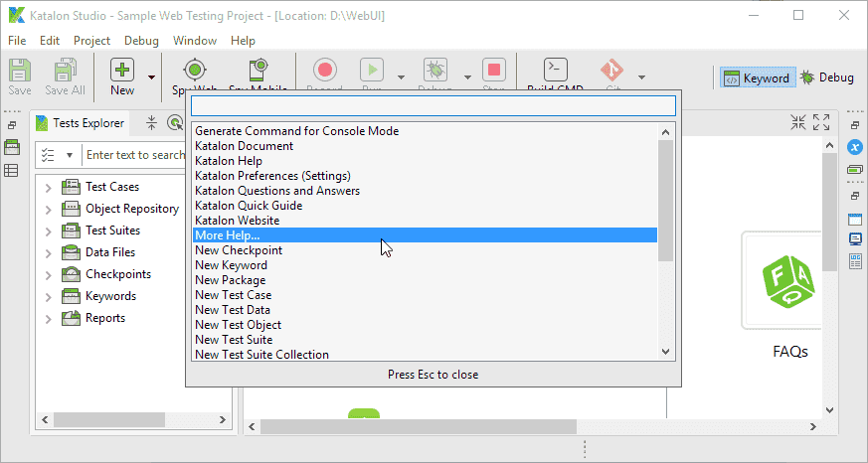Open the search filter dropdown in Tests Explorer
868x463 pixels.
pos(69,155)
